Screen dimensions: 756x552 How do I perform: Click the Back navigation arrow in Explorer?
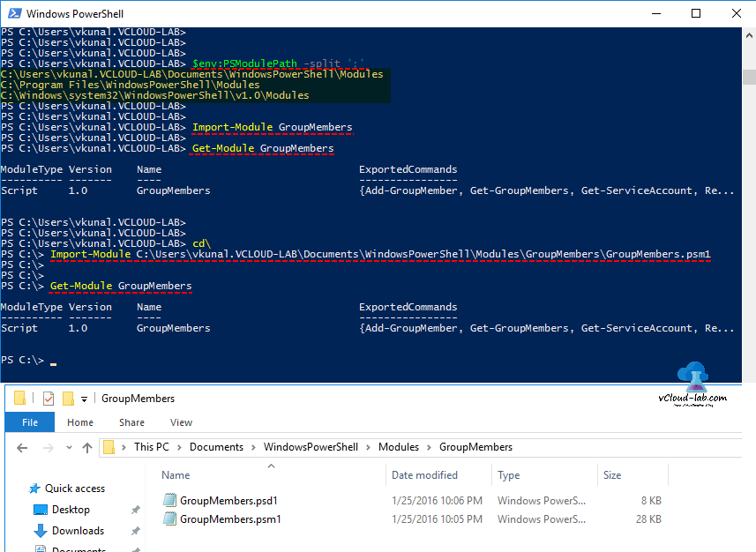21,447
